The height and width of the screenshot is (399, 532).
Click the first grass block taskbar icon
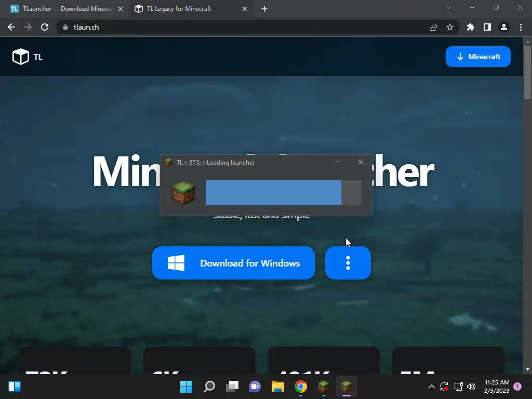point(324,387)
